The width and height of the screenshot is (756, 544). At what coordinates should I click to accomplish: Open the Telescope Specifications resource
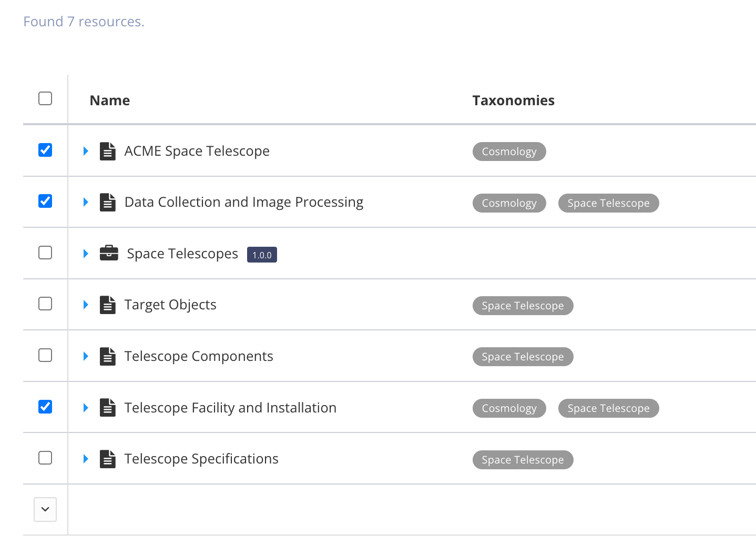(201, 458)
